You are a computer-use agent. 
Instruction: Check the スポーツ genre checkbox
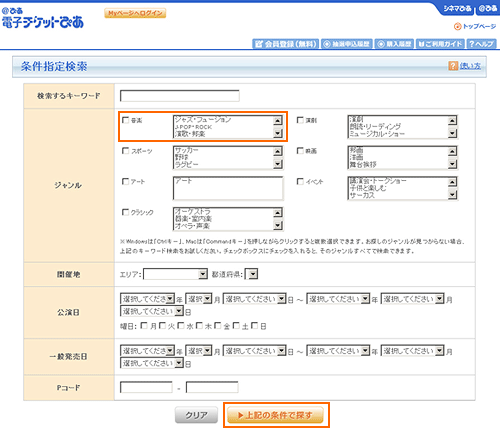(126, 151)
